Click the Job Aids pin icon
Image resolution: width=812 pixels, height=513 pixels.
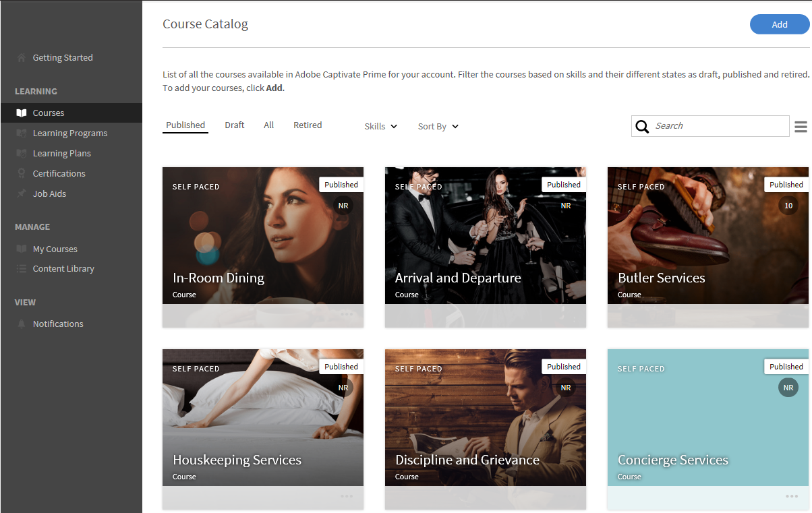pos(22,193)
